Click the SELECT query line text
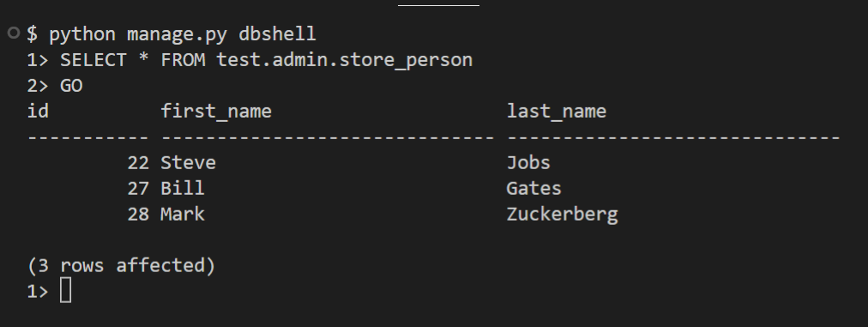The image size is (868, 327). pos(266,60)
